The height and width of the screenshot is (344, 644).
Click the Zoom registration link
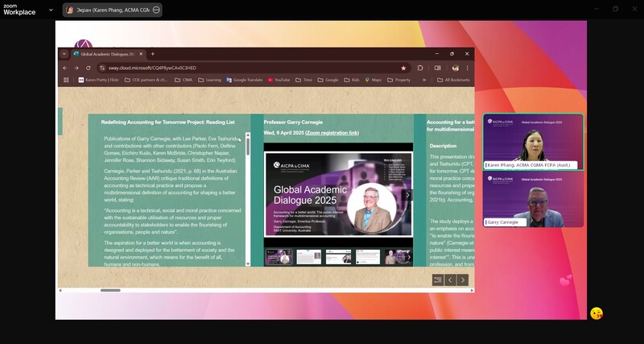(x=332, y=132)
